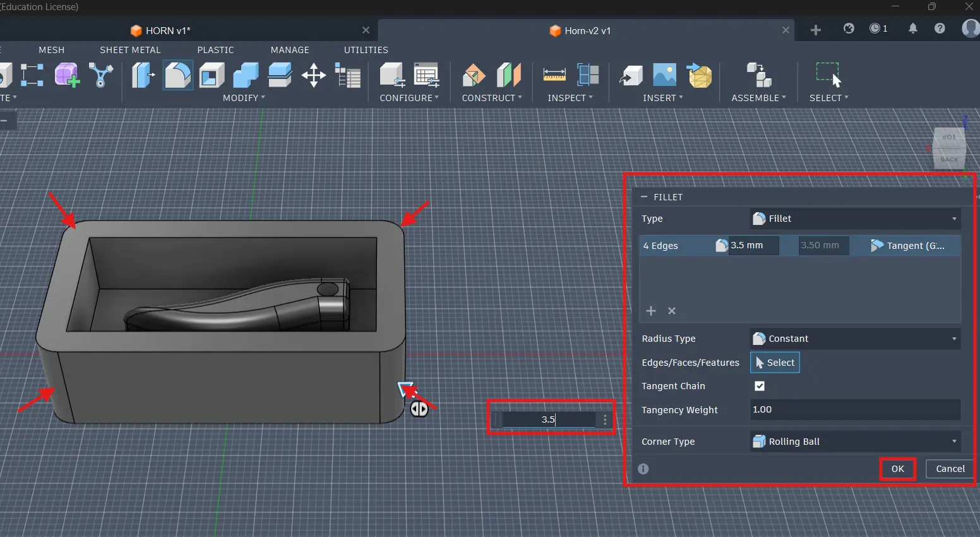Viewport: 980px width, 537px height.
Task: Select the Shell tool
Action: [x=212, y=75]
